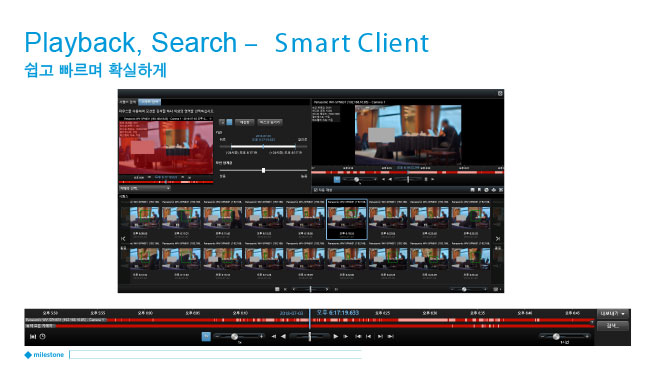
Task: Toggle blue playback button in camera preview controls
Action: (337, 179)
